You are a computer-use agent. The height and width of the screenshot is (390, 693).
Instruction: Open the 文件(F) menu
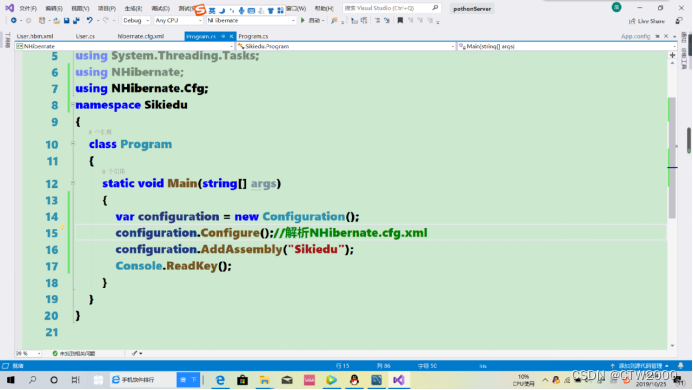(x=28, y=8)
